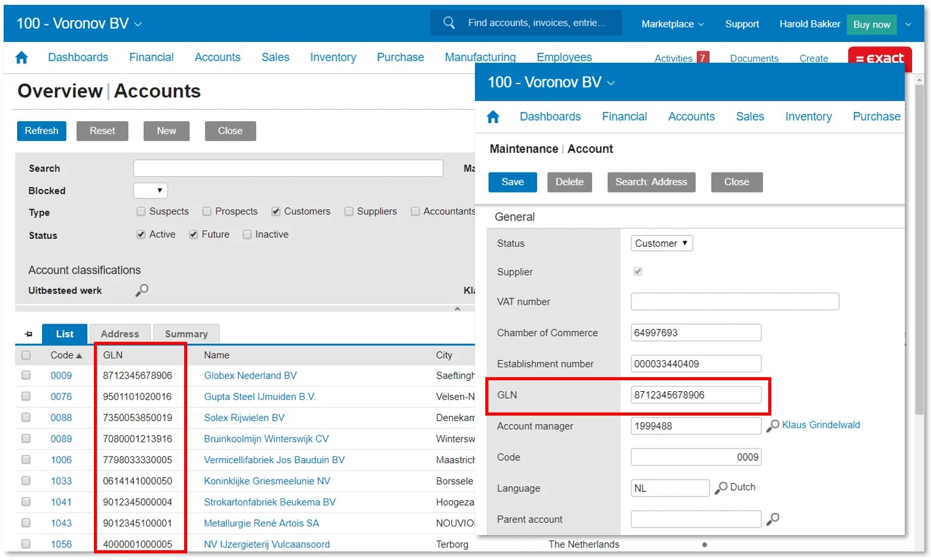Open Dashboards menu in main window
Image resolution: width=931 pixels, height=560 pixels.
[x=78, y=57]
